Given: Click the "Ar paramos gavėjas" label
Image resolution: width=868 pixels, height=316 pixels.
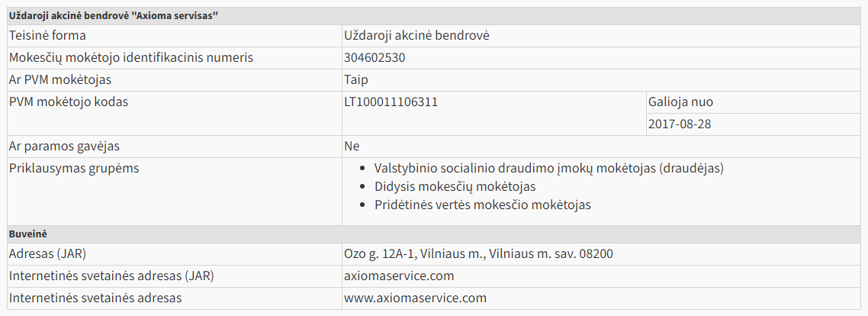Looking at the screenshot, I should [64, 146].
